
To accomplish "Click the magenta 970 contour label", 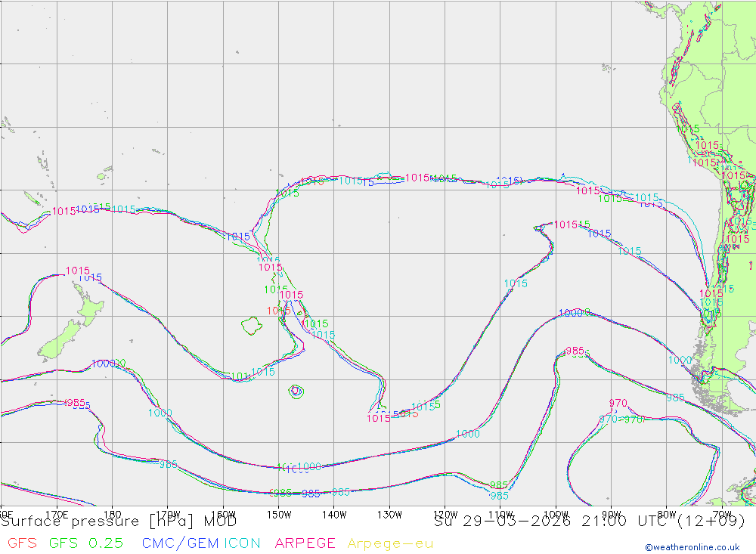I will click(x=618, y=403).
